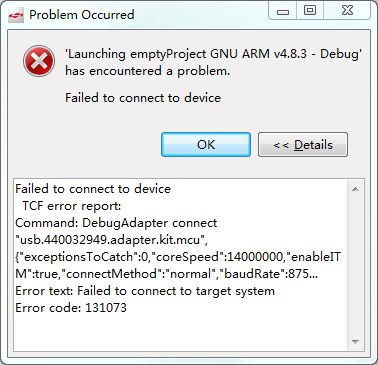Confirm the error with the OK button
Screen dimensions: 378x365
pyautogui.click(x=206, y=145)
